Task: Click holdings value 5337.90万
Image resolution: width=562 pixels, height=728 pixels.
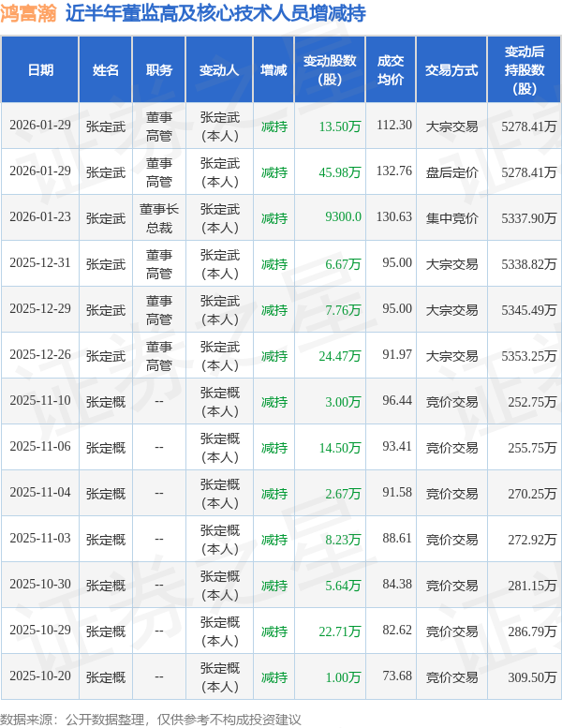Action: pyautogui.click(x=528, y=218)
